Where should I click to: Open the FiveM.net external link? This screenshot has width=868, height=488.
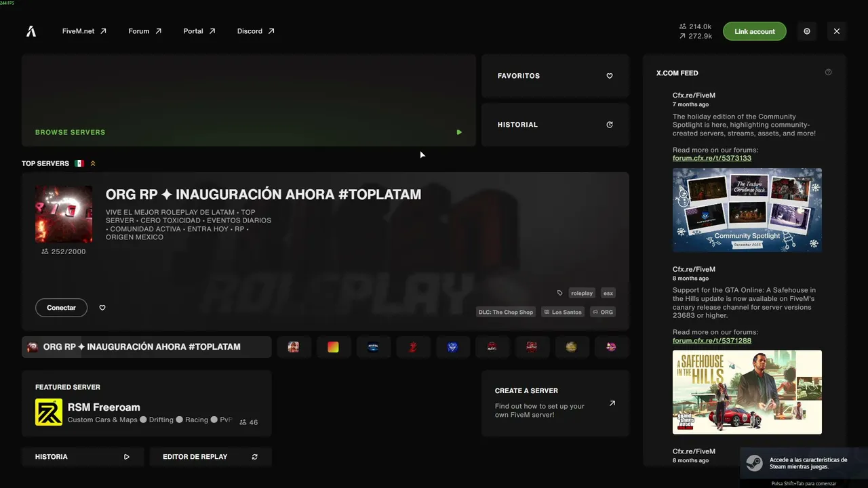(x=84, y=31)
